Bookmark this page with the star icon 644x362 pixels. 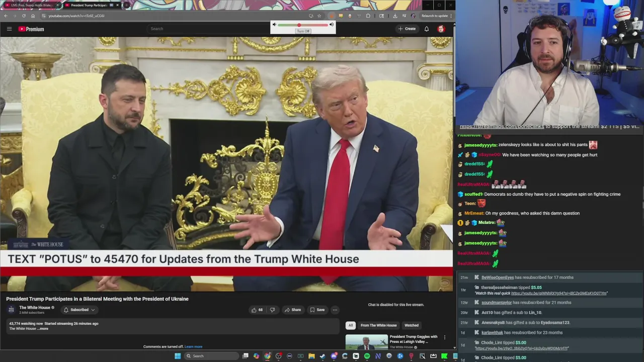coord(319,16)
